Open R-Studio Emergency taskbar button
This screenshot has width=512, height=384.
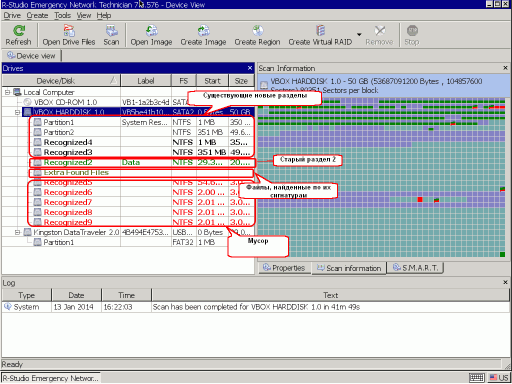[51, 378]
